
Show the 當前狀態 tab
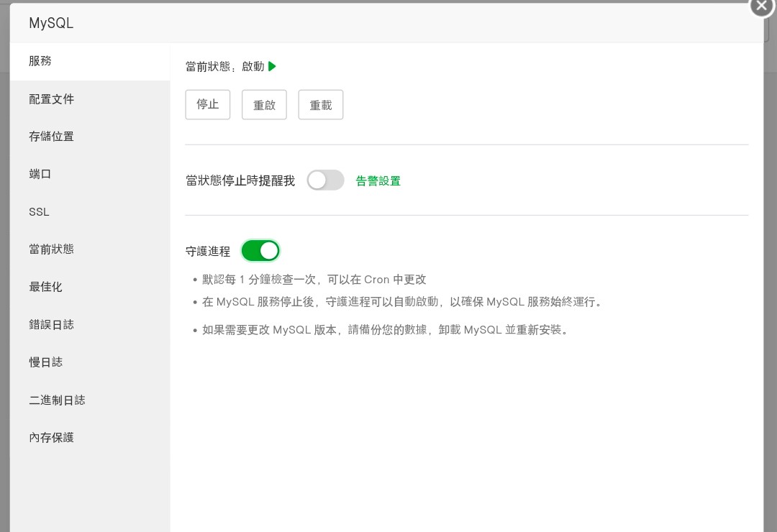point(90,249)
